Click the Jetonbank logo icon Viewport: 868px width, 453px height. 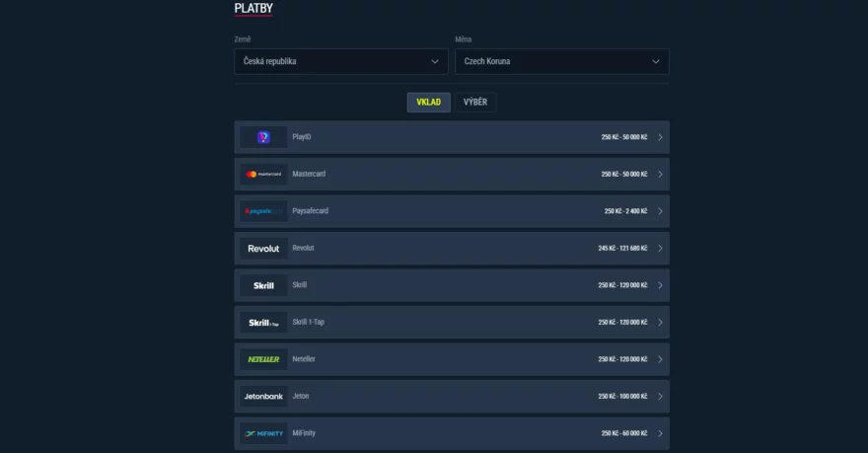pos(263,397)
